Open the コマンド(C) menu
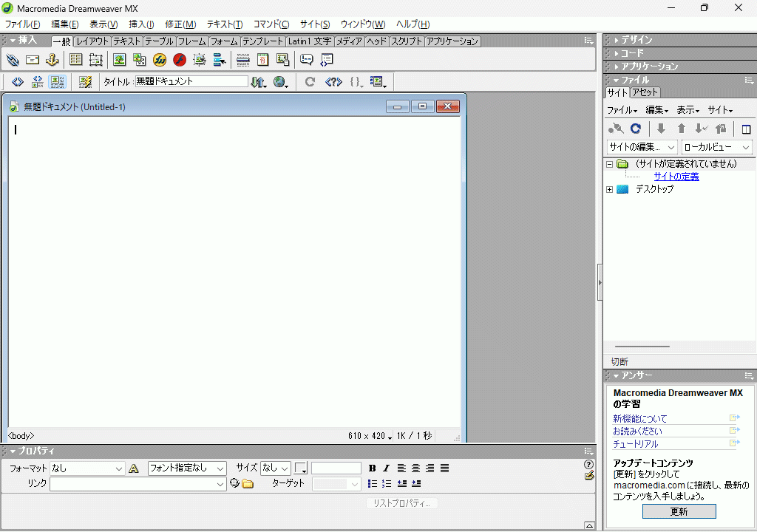757x532 pixels. (x=271, y=24)
